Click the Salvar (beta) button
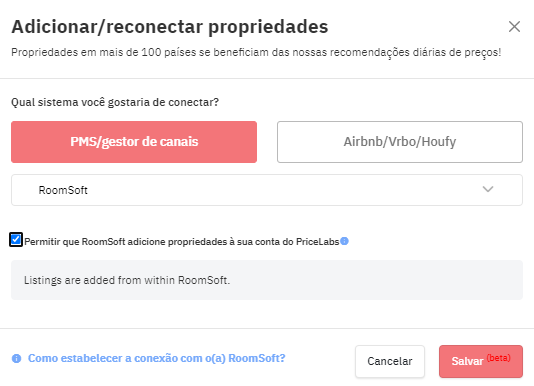The width and height of the screenshot is (534, 386). coord(481,361)
